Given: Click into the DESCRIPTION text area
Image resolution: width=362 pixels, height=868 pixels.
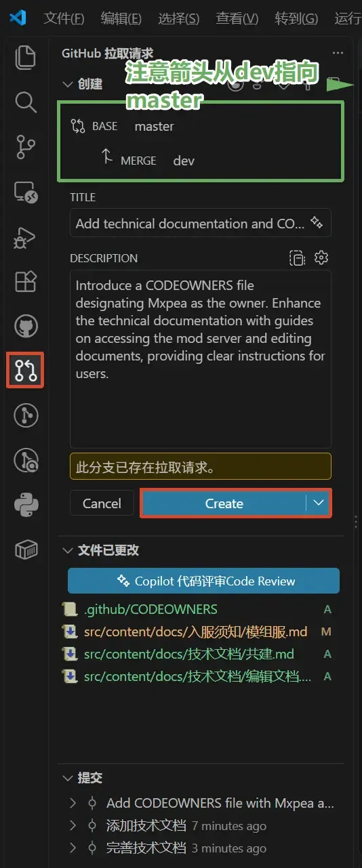Looking at the screenshot, I should 201,359.
